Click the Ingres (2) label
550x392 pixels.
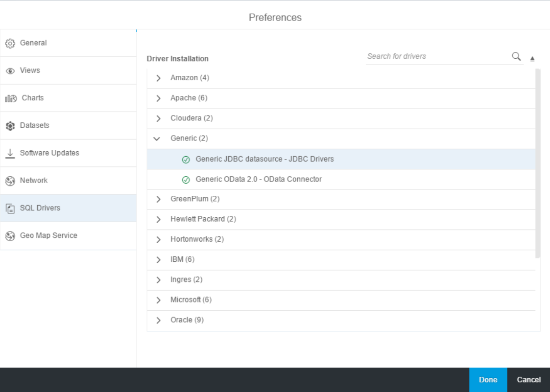pyautogui.click(x=186, y=279)
